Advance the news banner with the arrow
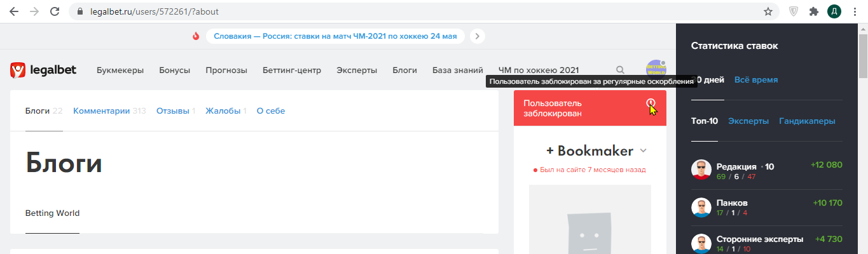This screenshot has width=868, height=254. [x=478, y=36]
